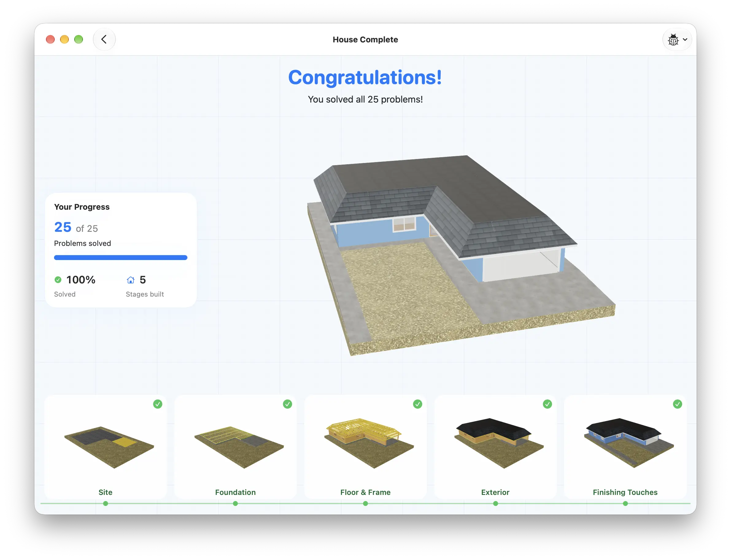Viewport: 731px width, 560px height.
Task: Click the Finishing Touches label
Action: pos(625,492)
